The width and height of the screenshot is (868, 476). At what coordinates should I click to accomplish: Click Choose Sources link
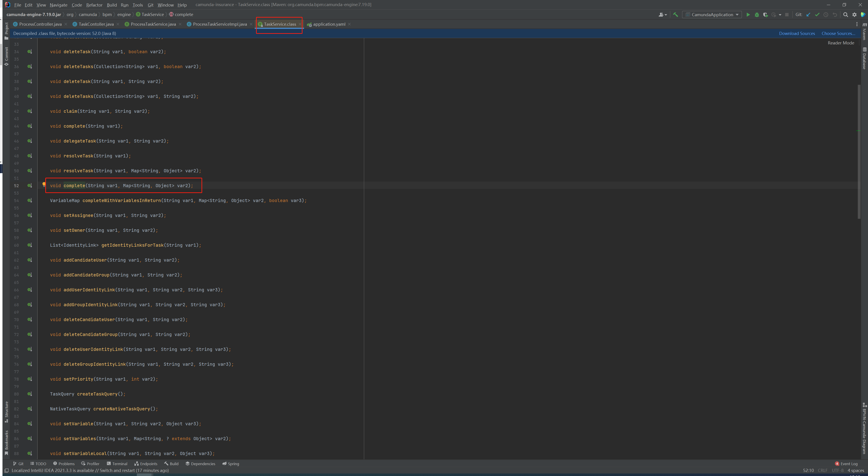[838, 33]
